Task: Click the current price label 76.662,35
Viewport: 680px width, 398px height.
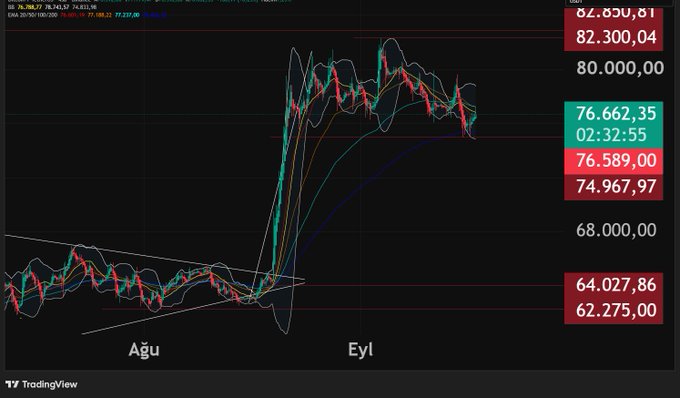Action: click(x=616, y=114)
